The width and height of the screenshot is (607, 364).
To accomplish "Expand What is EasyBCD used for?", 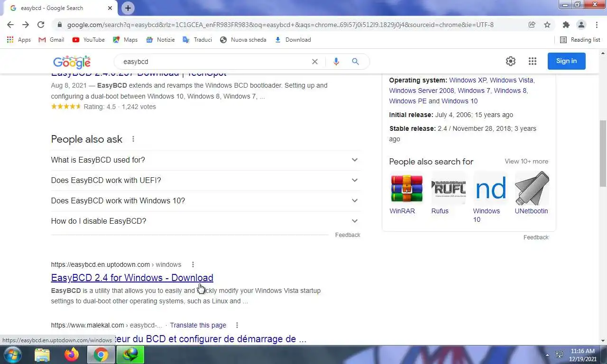I will 205,160.
